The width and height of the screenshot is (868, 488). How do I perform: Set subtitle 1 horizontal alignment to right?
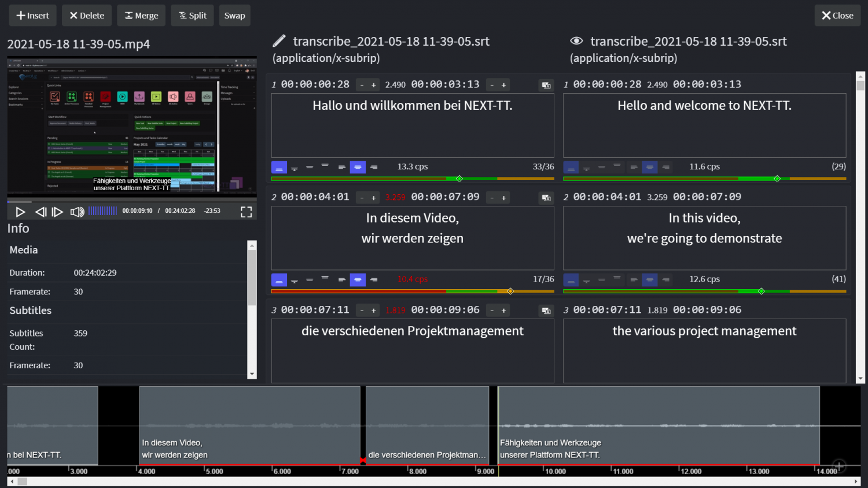click(374, 167)
